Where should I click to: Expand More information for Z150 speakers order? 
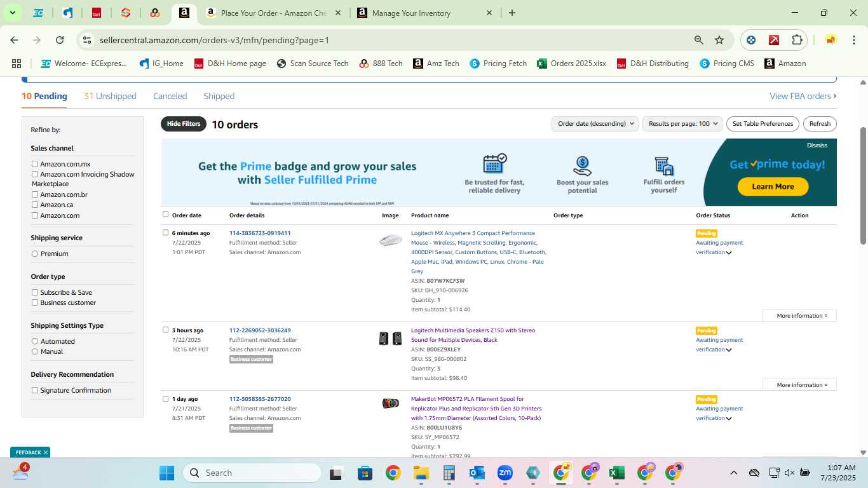coord(799,385)
